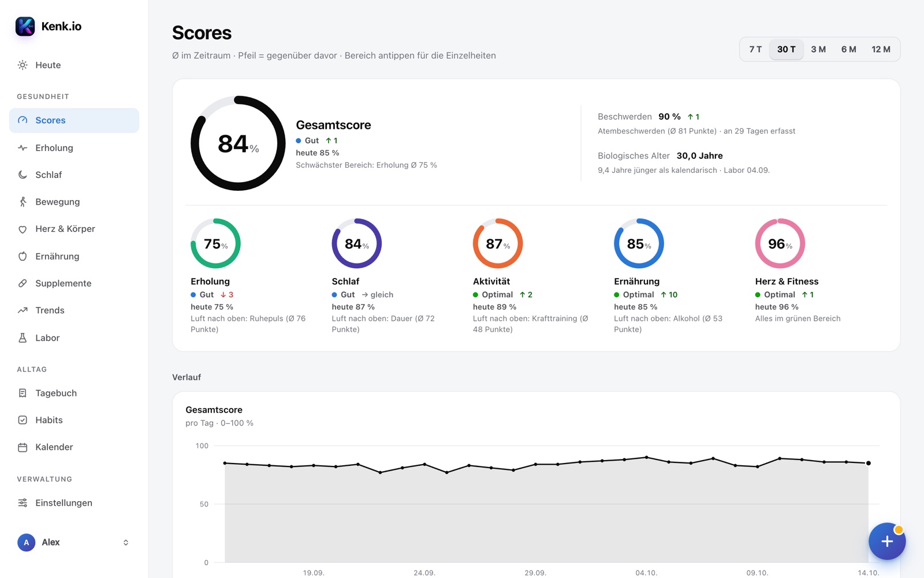
Task: Open Schlaf via its moon icon
Action: tap(23, 175)
